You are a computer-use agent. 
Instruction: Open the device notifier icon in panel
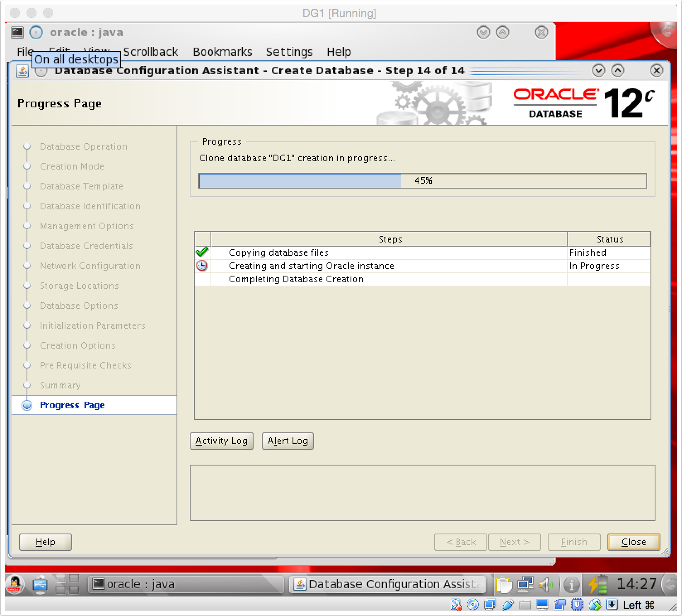pos(40,584)
